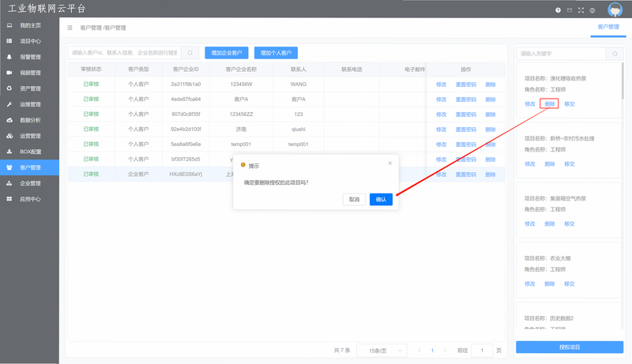Screen dimensions: 632x364
Task: Click the 前往 page number input field
Action: [482, 351]
